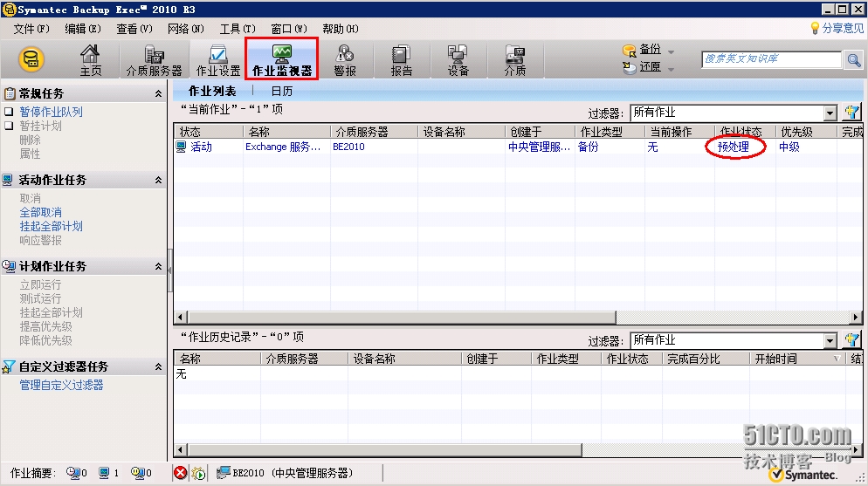Viewport: 868px width, 486px height.
Task: Select the 作业监视器 job monitor view
Action: point(282,59)
